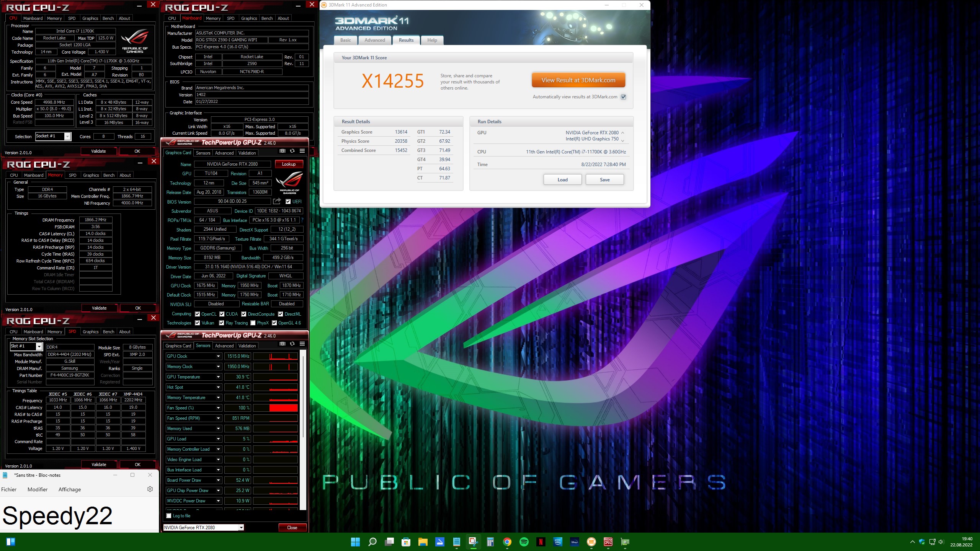Toggle Ray Tracing checkbox

click(x=222, y=323)
